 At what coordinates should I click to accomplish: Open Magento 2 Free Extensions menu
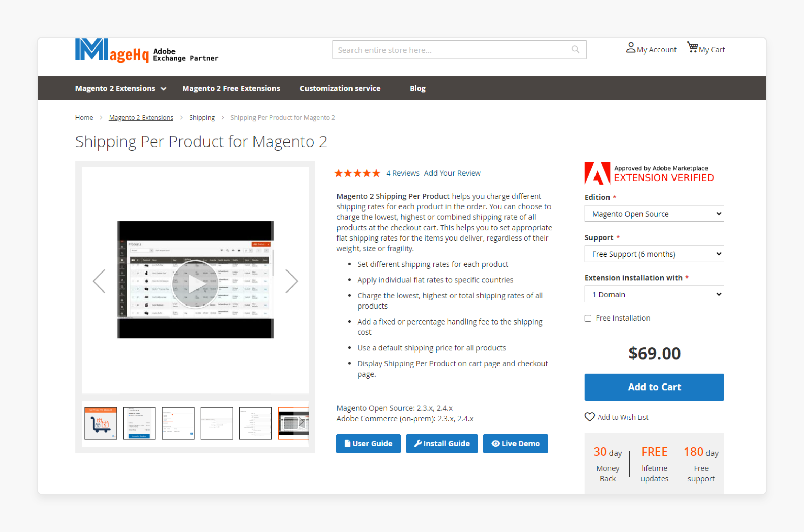point(231,88)
